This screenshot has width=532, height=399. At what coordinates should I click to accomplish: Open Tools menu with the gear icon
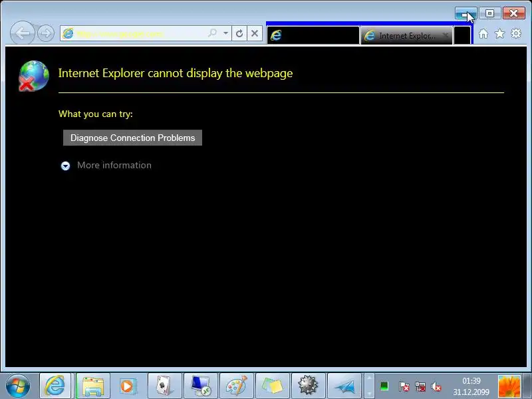pos(516,33)
